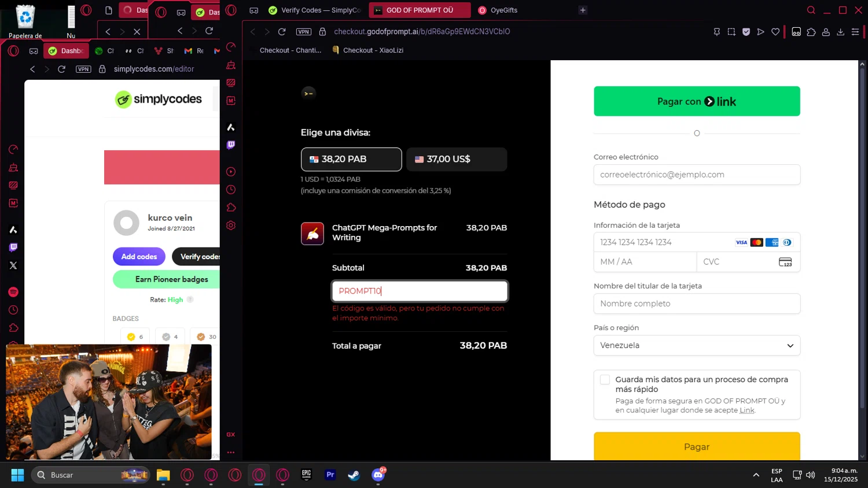This screenshot has height=488, width=868.
Task: Click the Windows taskbar Buscar search box
Action: tap(91, 475)
